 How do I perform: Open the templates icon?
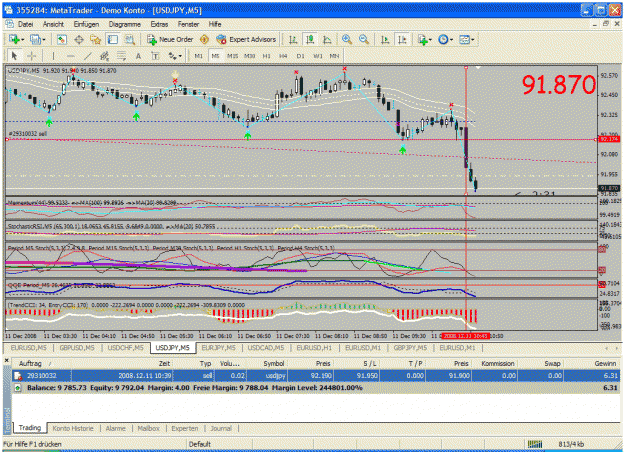pos(464,39)
